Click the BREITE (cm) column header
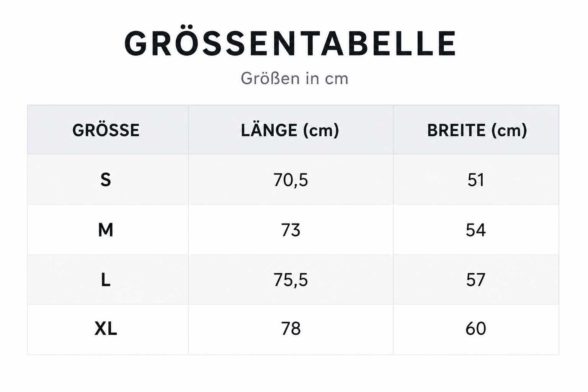588x392 pixels. pyautogui.click(x=477, y=130)
